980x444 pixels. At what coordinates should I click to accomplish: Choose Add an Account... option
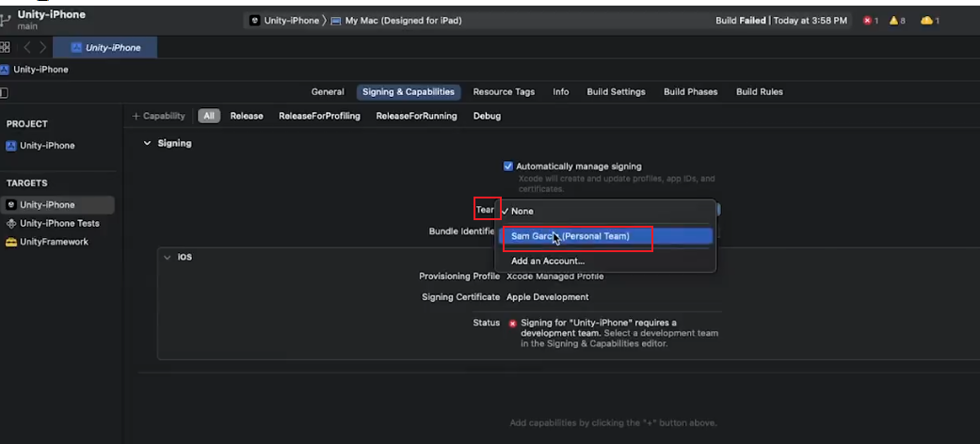(605, 261)
